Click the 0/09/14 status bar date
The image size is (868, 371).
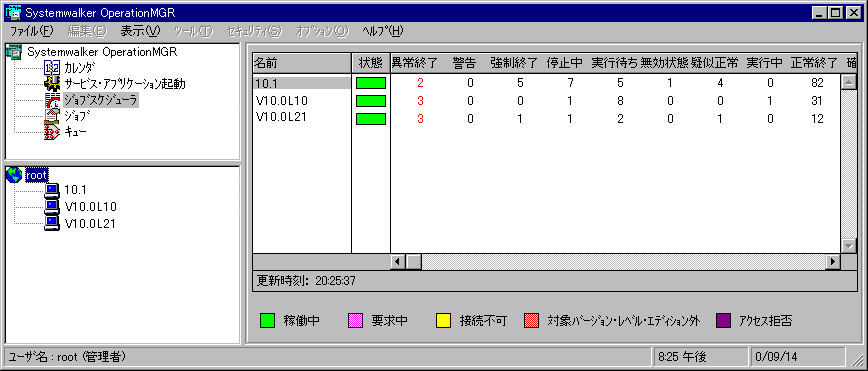tap(777, 357)
